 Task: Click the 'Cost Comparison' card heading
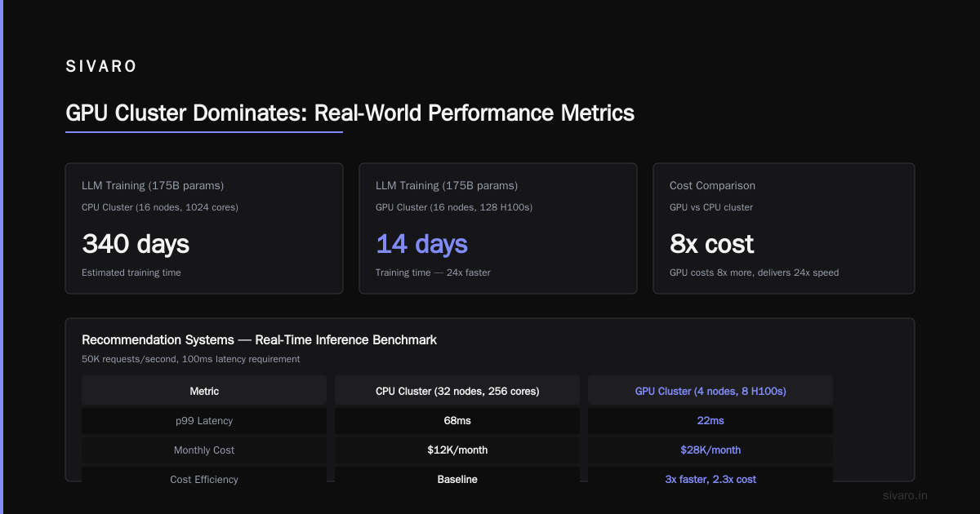pos(712,185)
